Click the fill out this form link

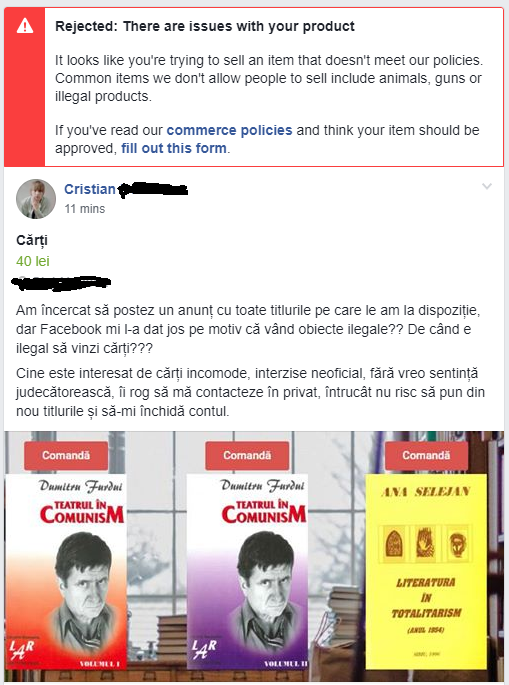[174, 148]
